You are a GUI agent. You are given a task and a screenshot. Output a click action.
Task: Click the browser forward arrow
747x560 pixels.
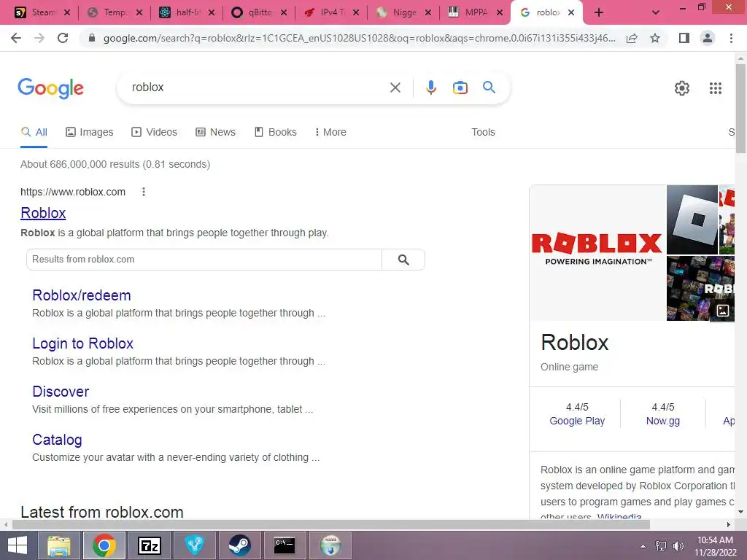39,38
